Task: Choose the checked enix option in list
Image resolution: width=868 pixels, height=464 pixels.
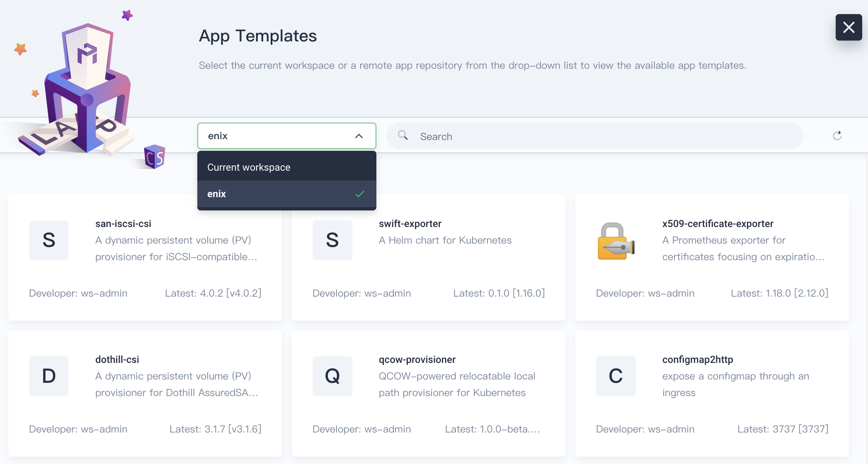Action: click(217, 194)
